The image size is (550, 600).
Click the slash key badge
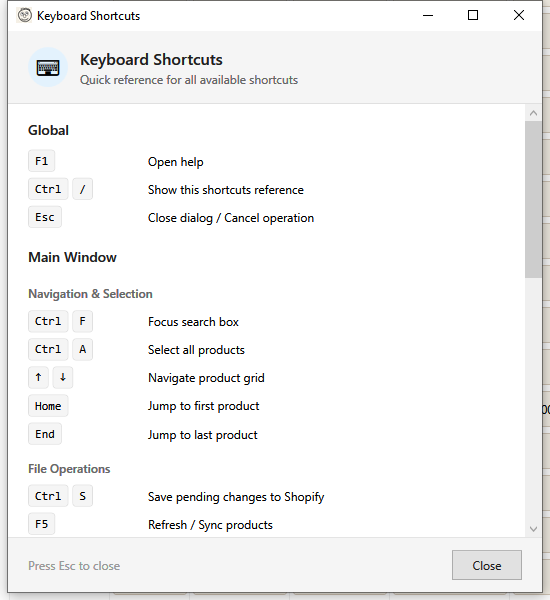pyautogui.click(x=82, y=189)
